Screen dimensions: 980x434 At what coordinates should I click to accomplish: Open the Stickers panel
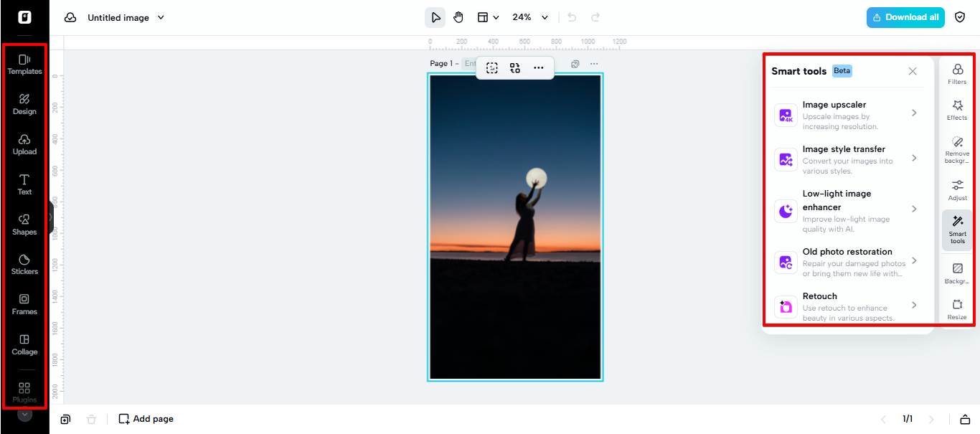(24, 265)
